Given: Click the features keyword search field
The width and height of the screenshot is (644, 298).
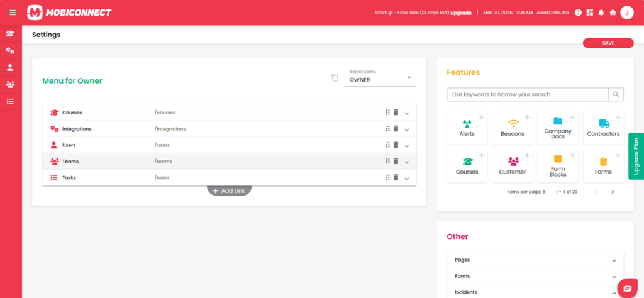Looking at the screenshot, I should point(528,94).
